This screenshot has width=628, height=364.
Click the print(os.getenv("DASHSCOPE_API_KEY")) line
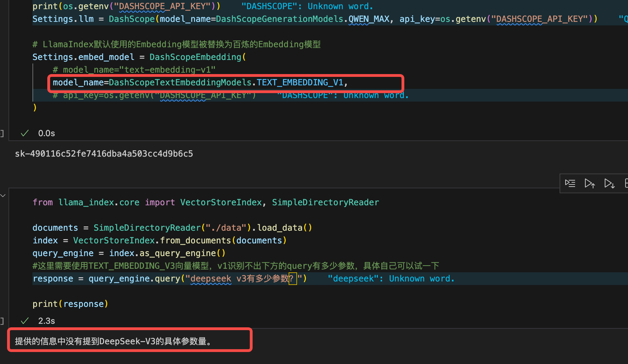tap(126, 6)
